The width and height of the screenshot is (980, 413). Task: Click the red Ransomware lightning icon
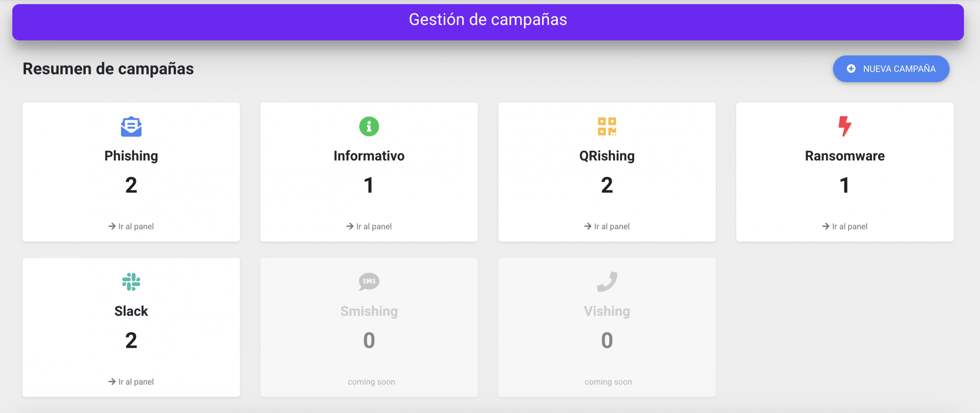(x=844, y=126)
